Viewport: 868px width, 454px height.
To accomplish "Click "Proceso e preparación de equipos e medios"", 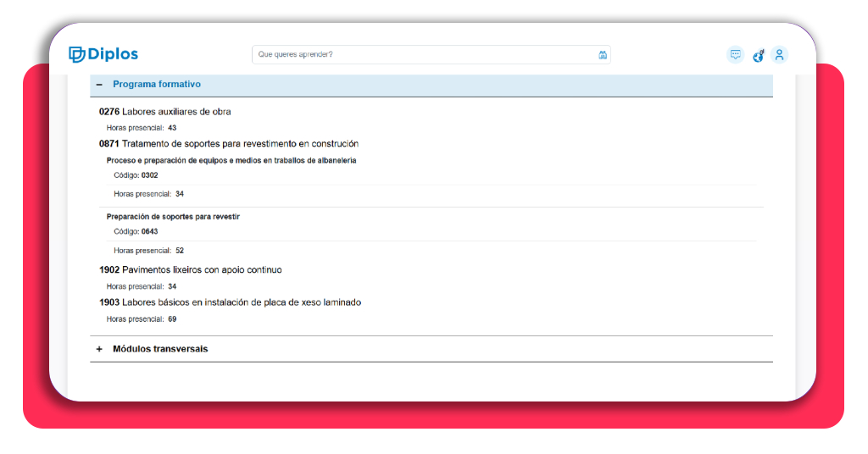I will point(231,160).
